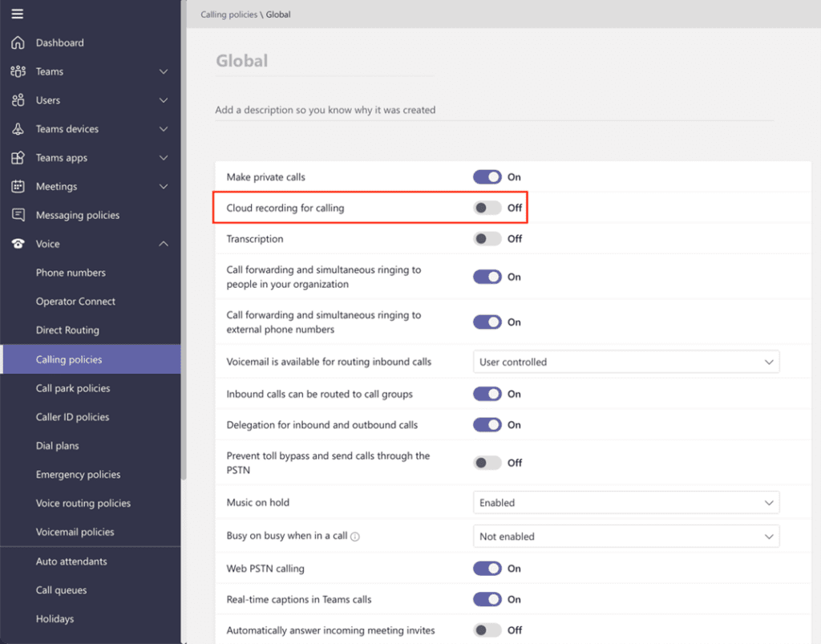This screenshot has width=821, height=644.
Task: Turn on the Transcription toggle
Action: [x=487, y=239]
